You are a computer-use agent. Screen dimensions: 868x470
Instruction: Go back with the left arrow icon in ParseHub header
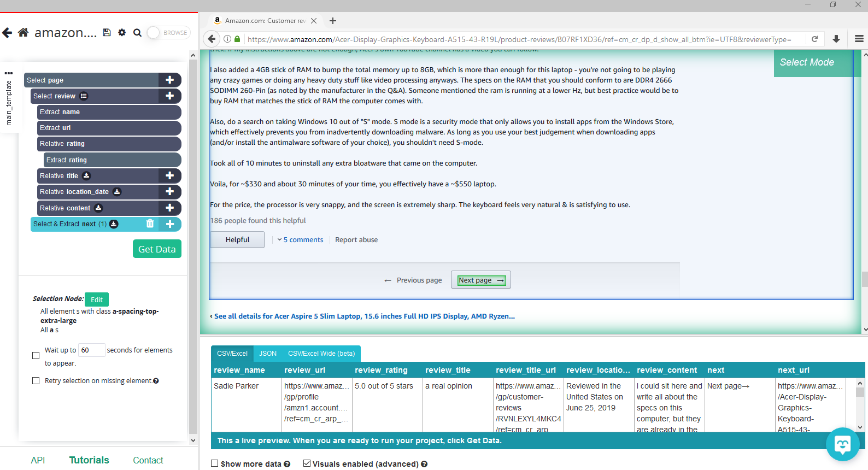click(x=7, y=33)
